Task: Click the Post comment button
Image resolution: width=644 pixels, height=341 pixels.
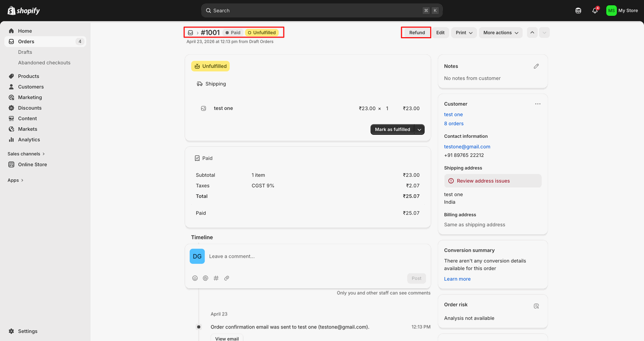Action: [x=417, y=278]
